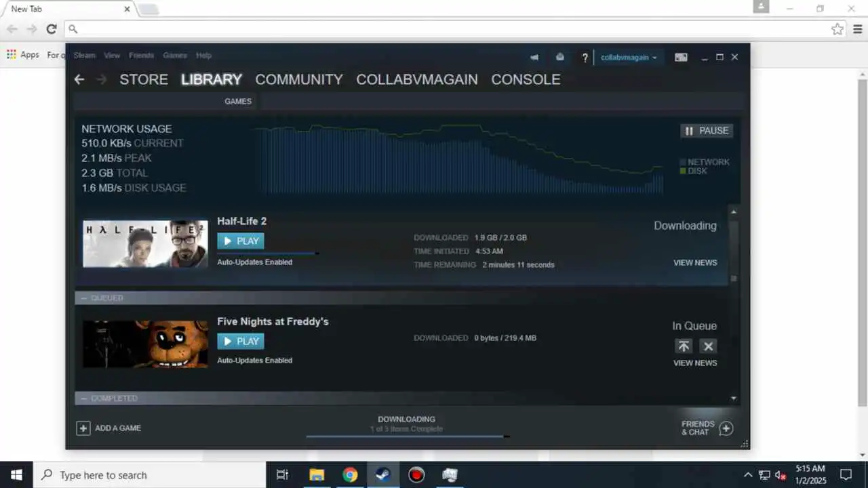Click the Half-Life 2 title
The image size is (868, 488).
[x=241, y=221]
